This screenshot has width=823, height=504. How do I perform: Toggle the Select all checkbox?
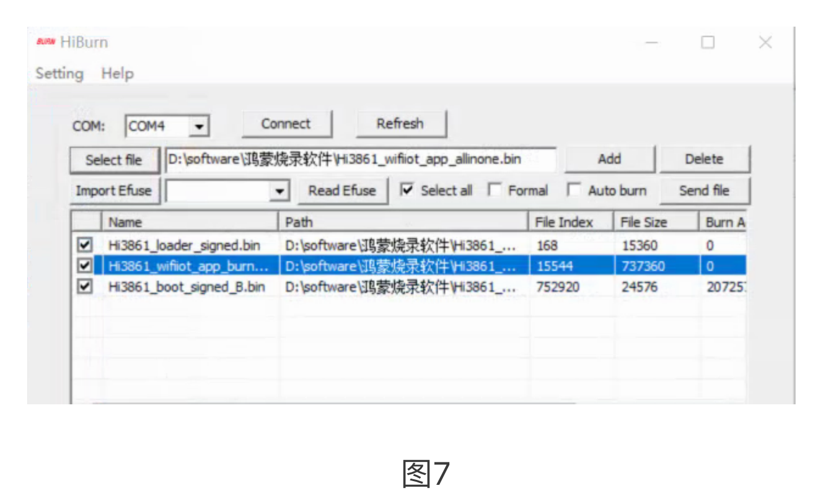(407, 190)
